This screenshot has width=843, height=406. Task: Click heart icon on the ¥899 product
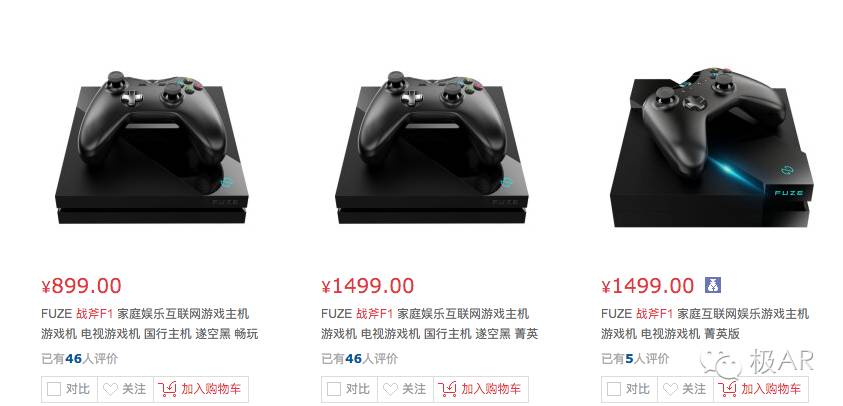tap(110, 389)
